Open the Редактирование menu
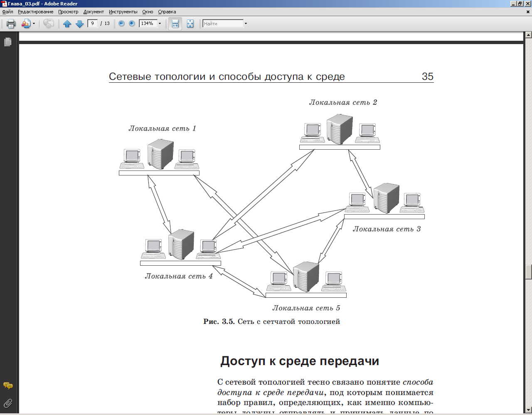 35,12
